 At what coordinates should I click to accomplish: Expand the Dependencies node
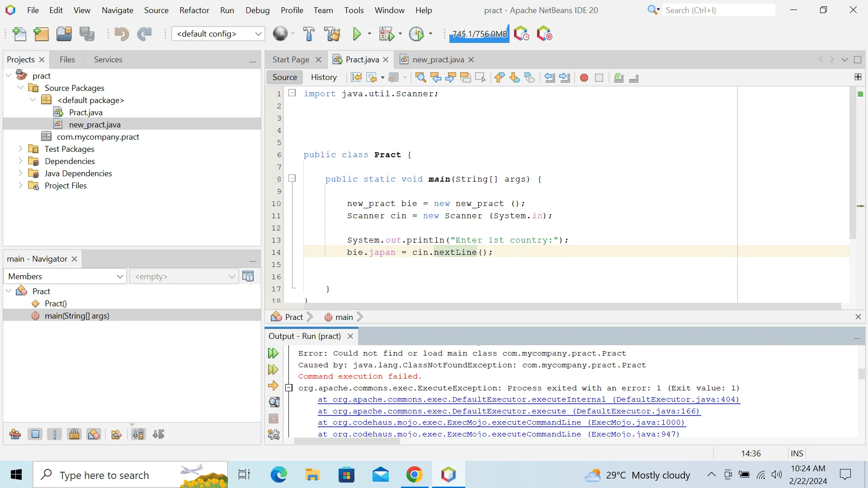pyautogui.click(x=20, y=161)
